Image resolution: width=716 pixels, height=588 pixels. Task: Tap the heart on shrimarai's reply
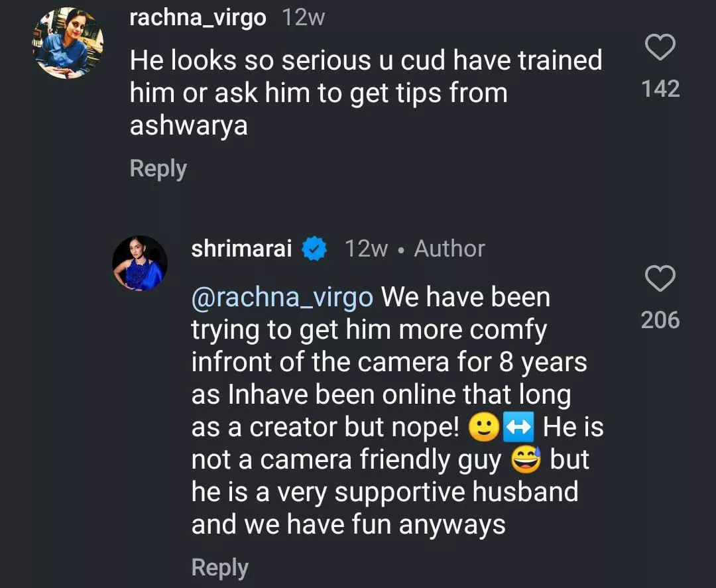click(x=660, y=279)
